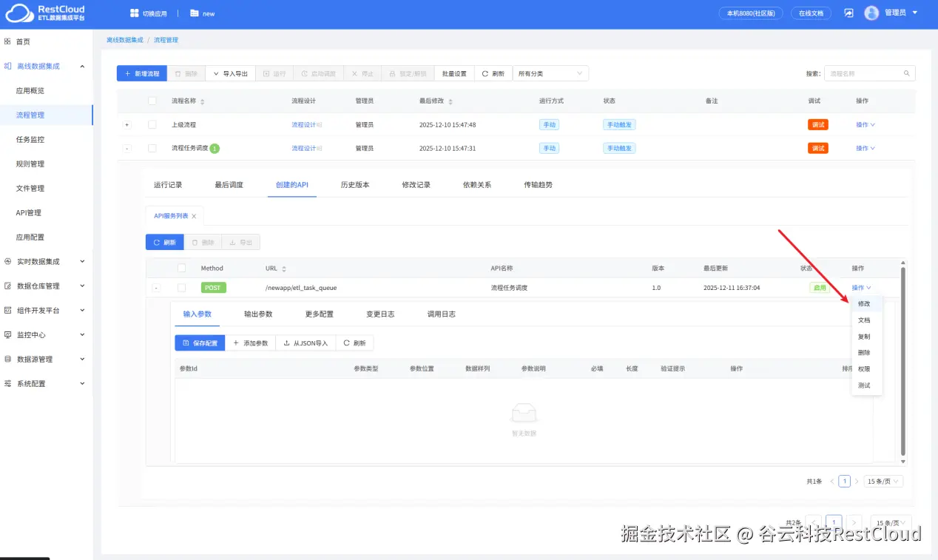Click the magnifier icon in the 流程名称 search box
Screen dimensions: 938x560
907,73
